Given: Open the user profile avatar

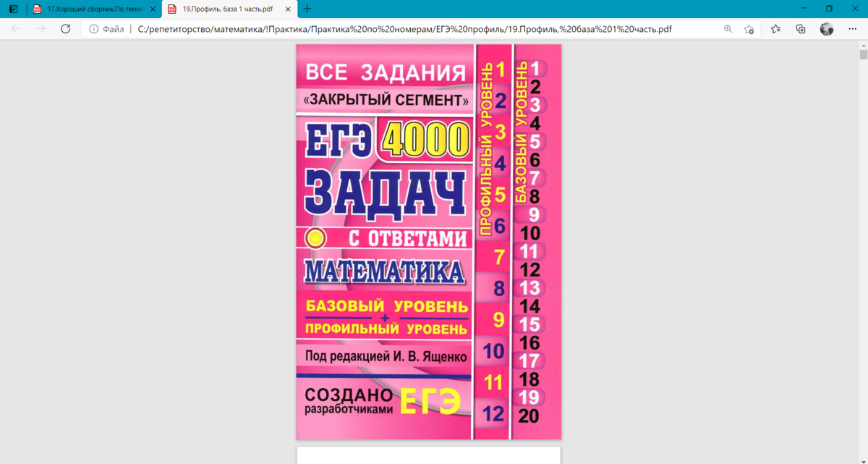Looking at the screenshot, I should (827, 29).
